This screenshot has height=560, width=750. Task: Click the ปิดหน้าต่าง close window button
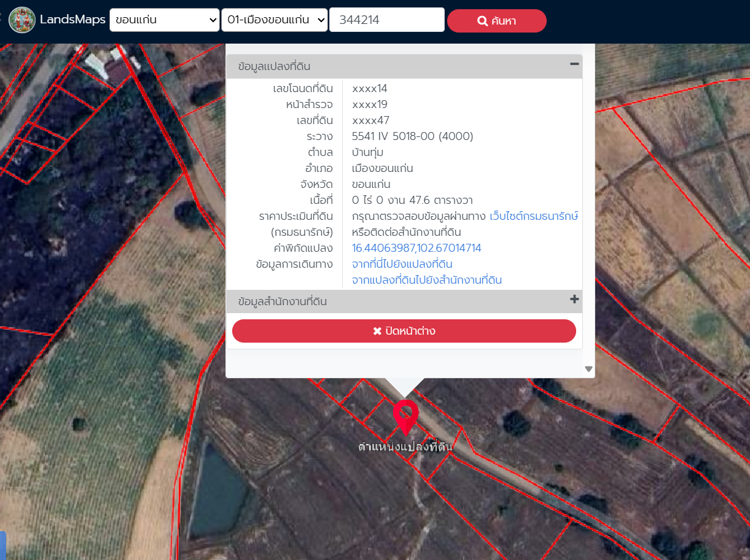404,331
